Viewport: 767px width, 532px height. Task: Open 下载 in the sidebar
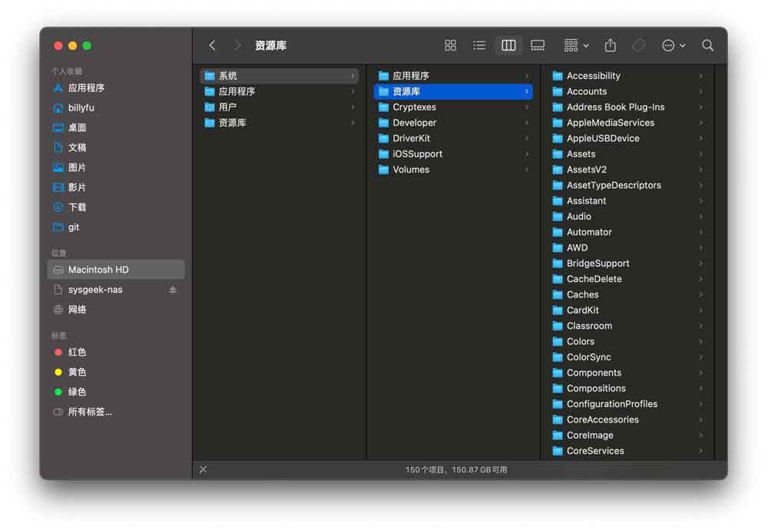click(77, 207)
